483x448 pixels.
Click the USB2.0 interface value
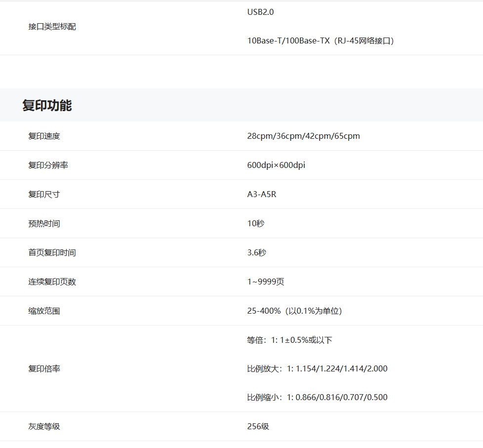point(260,12)
